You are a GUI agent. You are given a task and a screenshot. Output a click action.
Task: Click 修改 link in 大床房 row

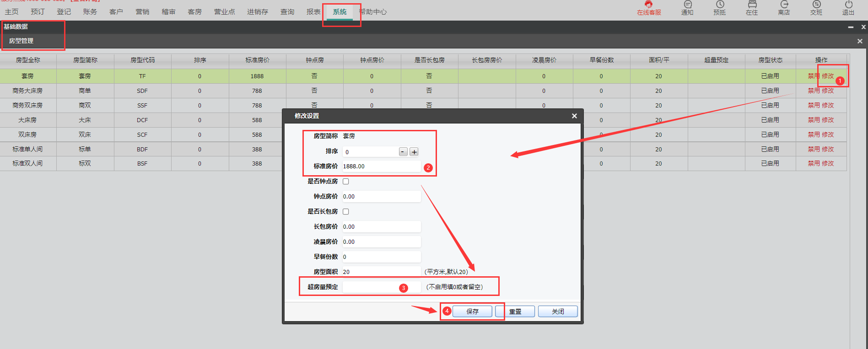tap(828, 120)
